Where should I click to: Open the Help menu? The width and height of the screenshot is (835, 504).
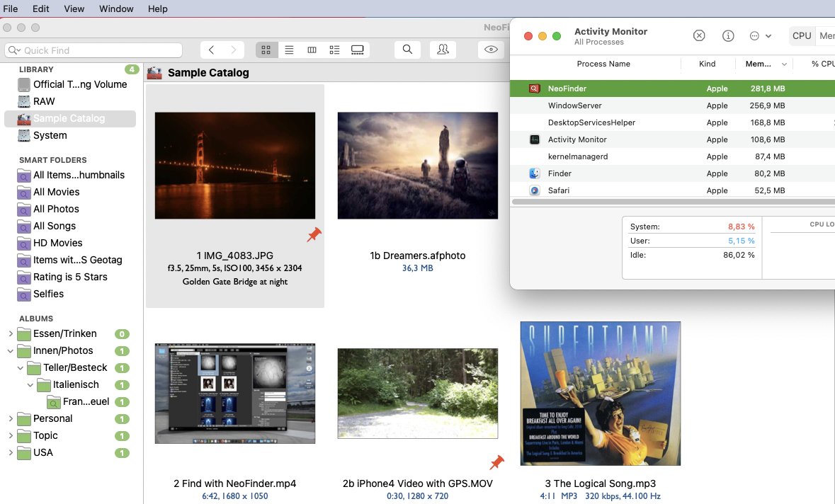coord(158,8)
